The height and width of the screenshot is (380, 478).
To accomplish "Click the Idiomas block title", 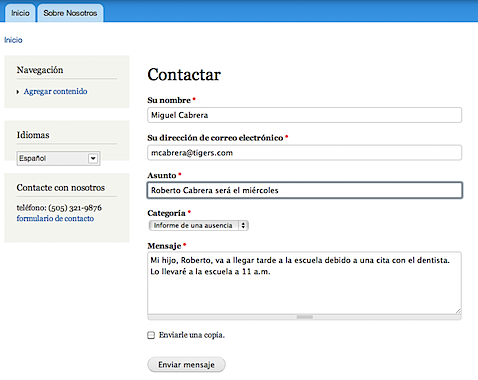I will pyautogui.click(x=33, y=135).
